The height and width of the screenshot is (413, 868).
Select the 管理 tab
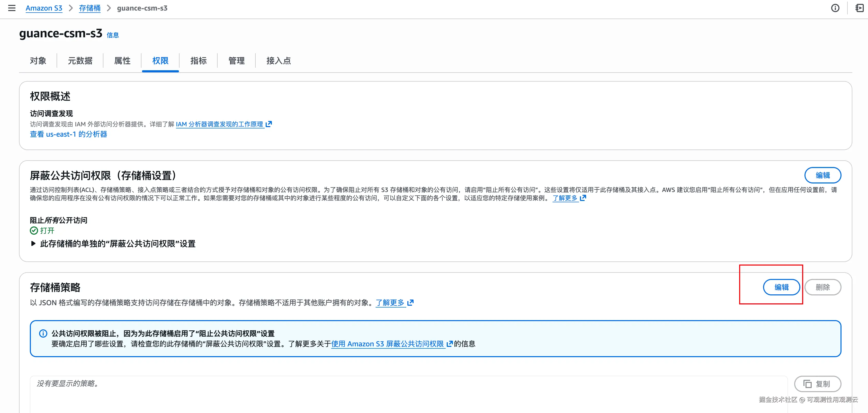[x=236, y=61]
